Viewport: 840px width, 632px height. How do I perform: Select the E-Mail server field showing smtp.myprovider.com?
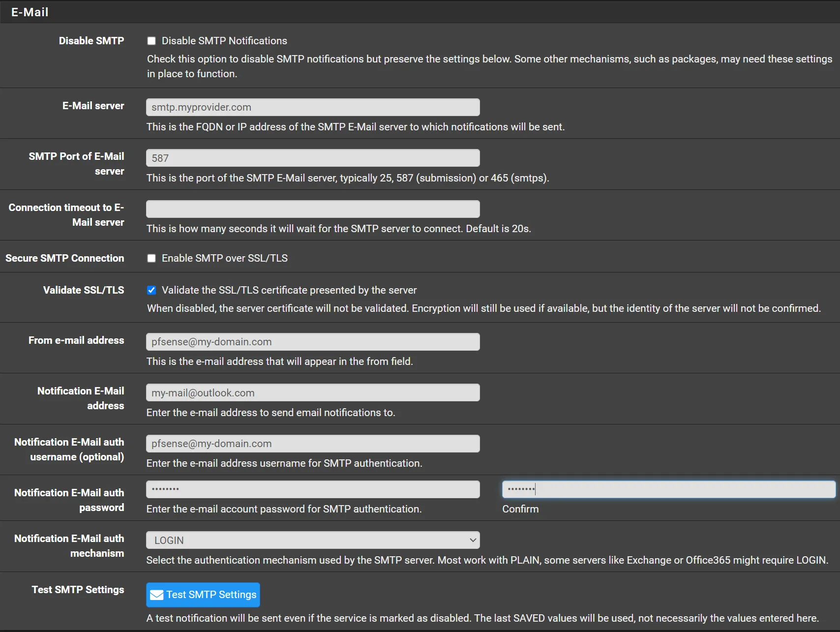[313, 107]
